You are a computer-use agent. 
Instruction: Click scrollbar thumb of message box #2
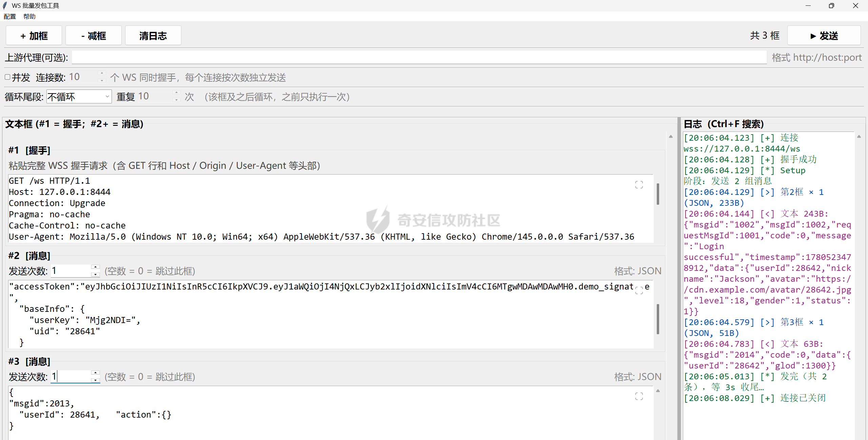658,319
